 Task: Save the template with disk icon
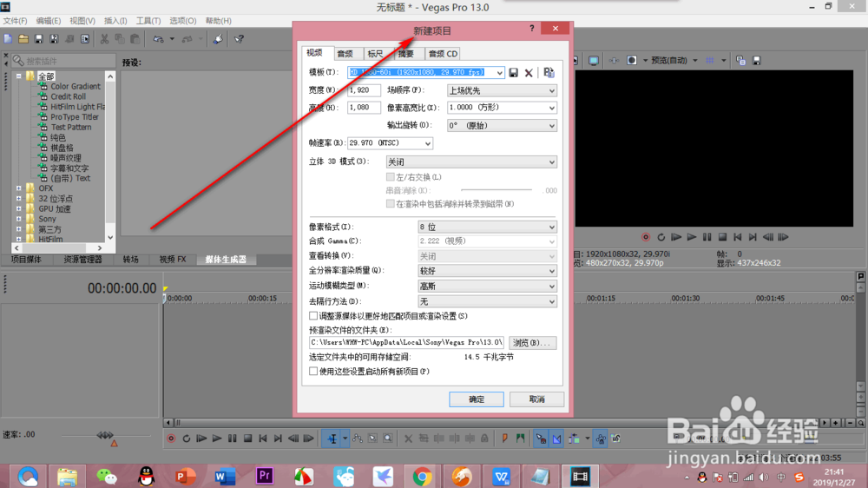(x=514, y=73)
